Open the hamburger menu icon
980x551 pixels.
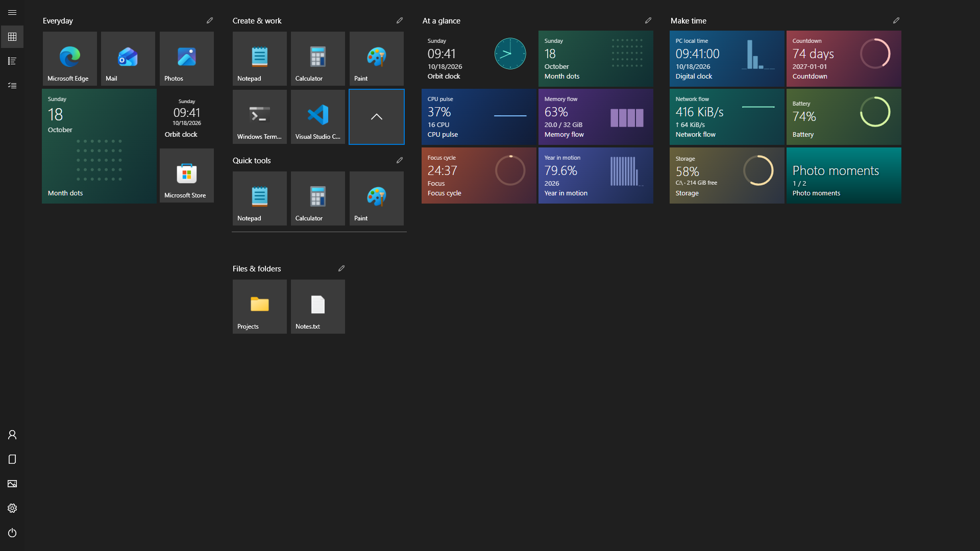(12, 12)
